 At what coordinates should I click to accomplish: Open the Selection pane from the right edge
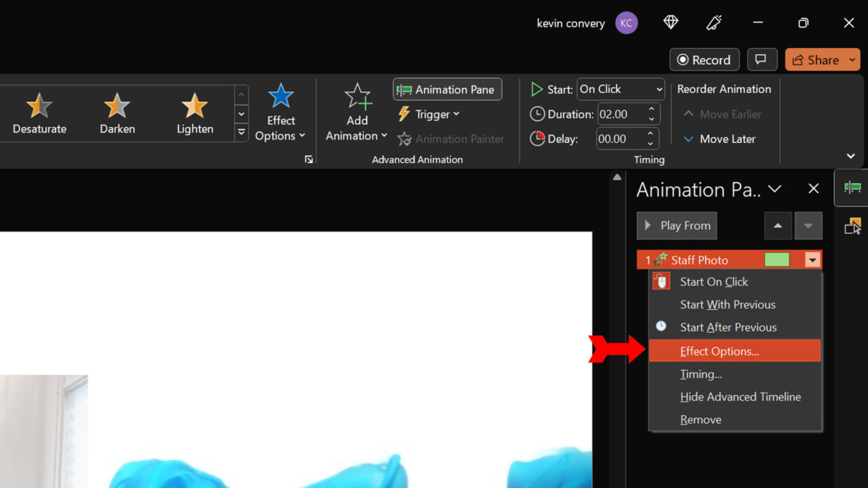click(x=852, y=226)
